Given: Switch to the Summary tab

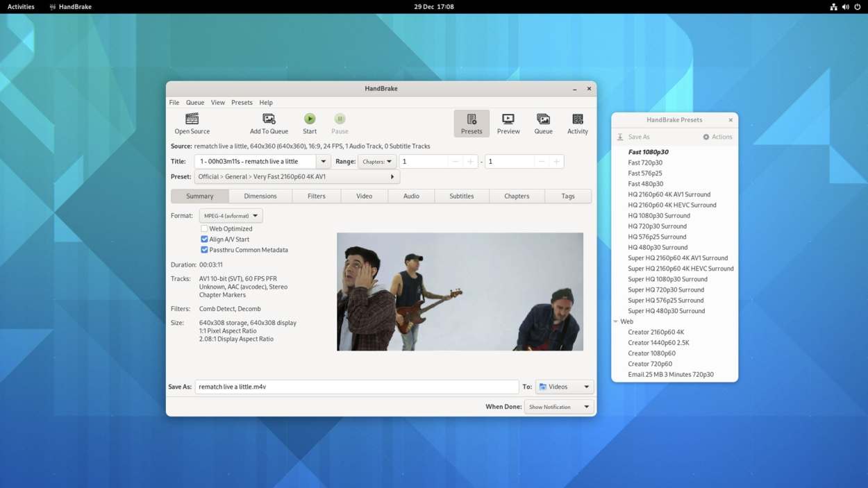Looking at the screenshot, I should click(200, 196).
